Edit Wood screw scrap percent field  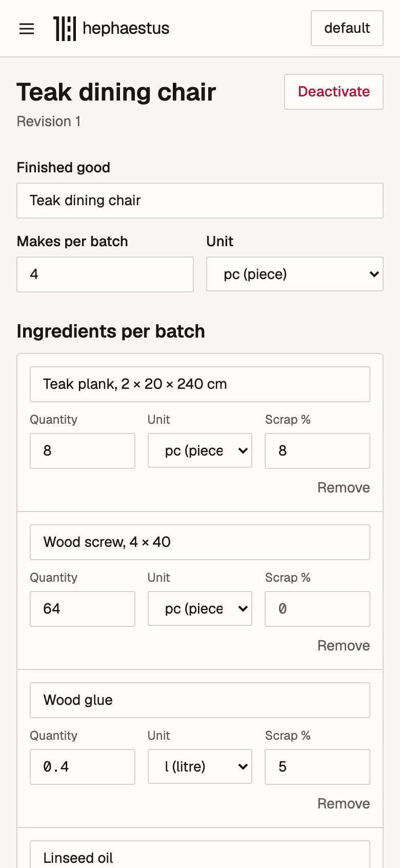[317, 609]
